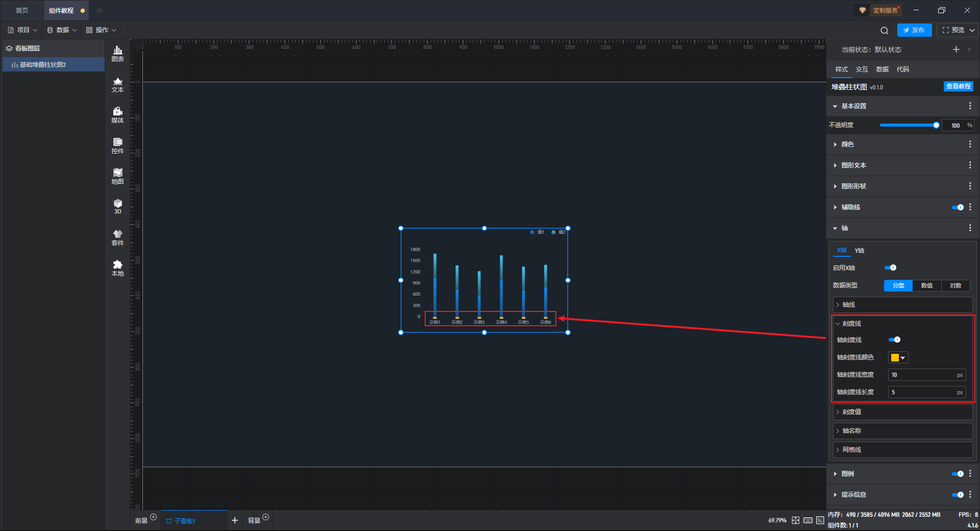The image size is (980, 531).
Task: Add a new 背景 background board
Action: [x=265, y=517]
